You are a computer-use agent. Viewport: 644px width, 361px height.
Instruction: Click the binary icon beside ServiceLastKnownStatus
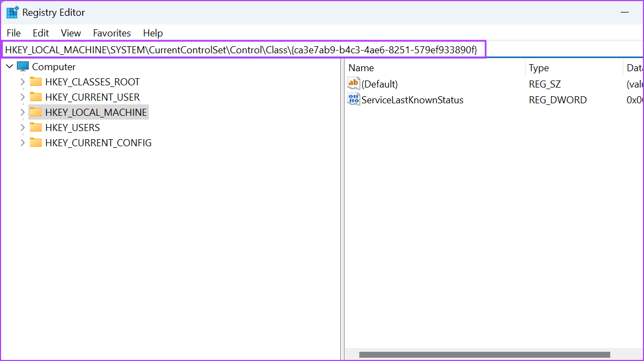point(354,99)
